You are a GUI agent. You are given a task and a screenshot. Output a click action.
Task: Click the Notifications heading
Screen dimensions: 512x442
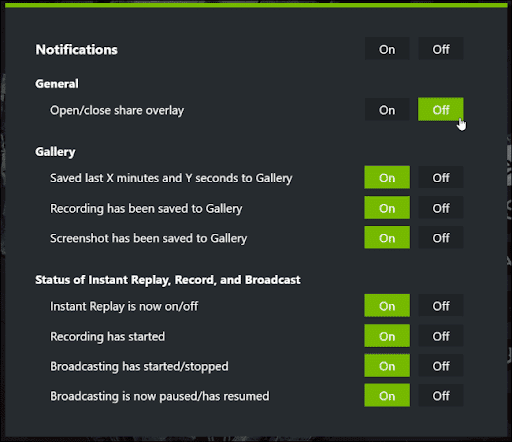pyautogui.click(x=77, y=50)
